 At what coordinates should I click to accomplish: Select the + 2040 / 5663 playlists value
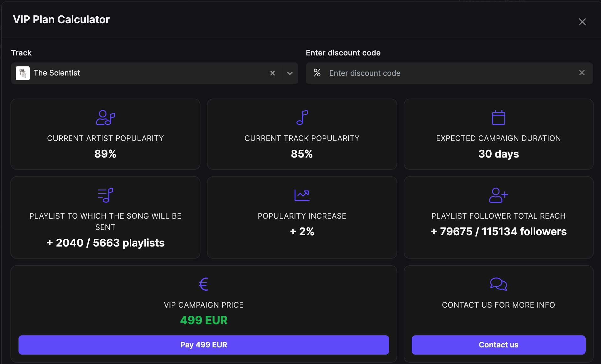(x=106, y=243)
